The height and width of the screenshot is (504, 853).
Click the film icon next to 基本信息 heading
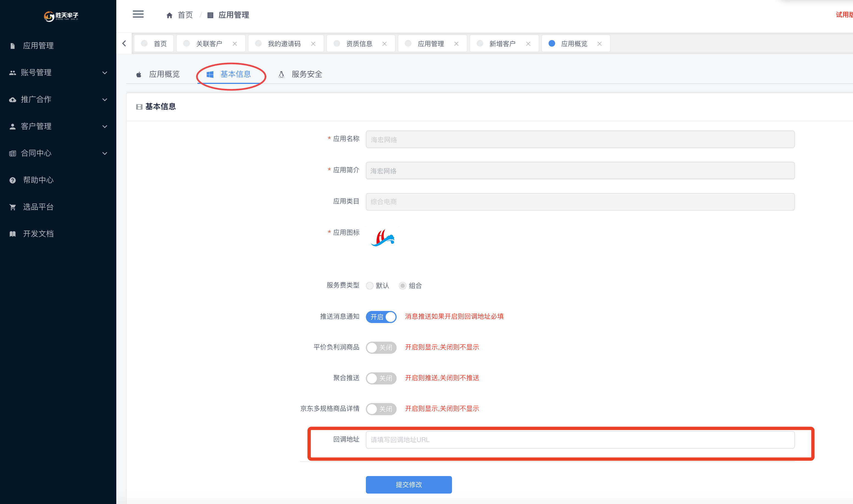click(x=139, y=107)
